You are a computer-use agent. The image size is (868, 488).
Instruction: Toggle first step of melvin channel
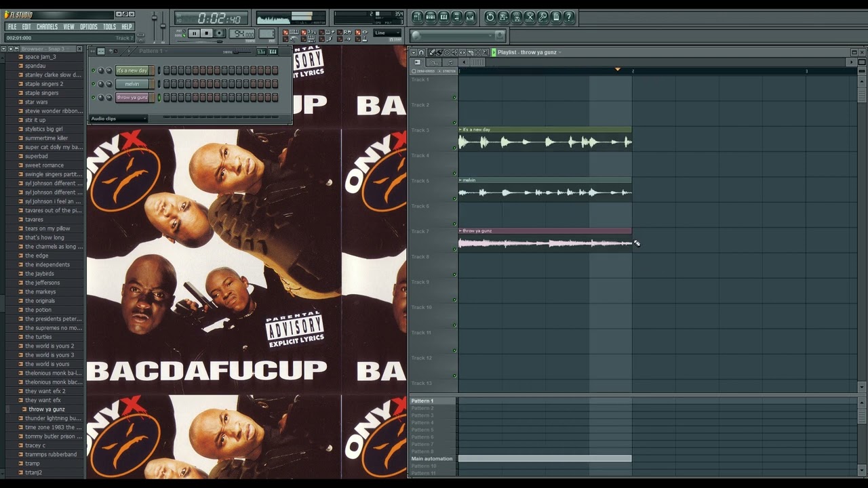click(x=166, y=84)
